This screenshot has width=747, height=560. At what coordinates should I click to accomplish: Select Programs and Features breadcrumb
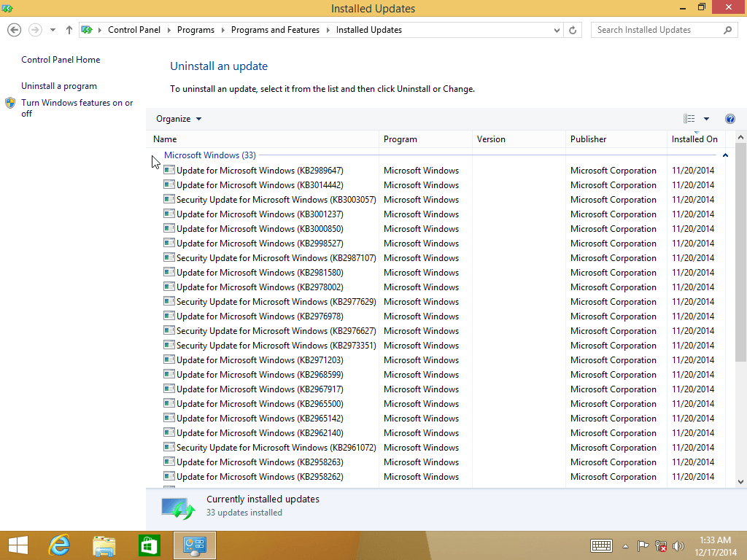click(275, 30)
